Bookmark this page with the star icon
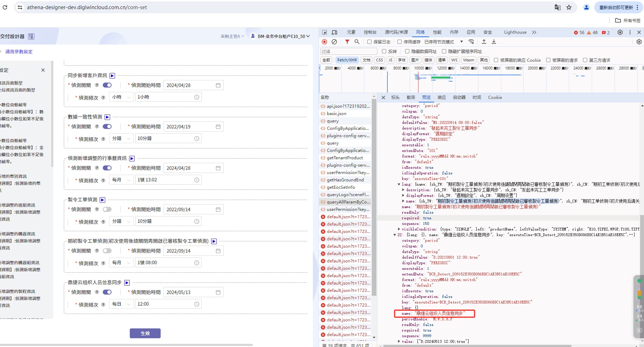Viewport: 644px width, 347px height. coord(569,7)
